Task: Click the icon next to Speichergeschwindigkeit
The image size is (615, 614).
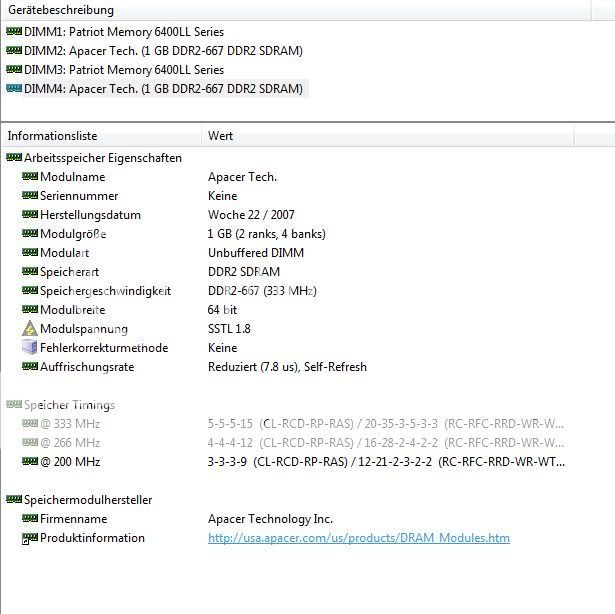Action: pyautogui.click(x=30, y=290)
